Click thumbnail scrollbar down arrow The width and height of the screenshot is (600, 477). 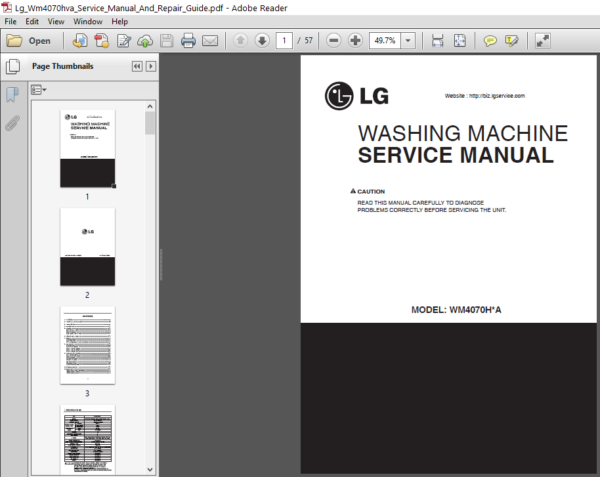click(150, 469)
